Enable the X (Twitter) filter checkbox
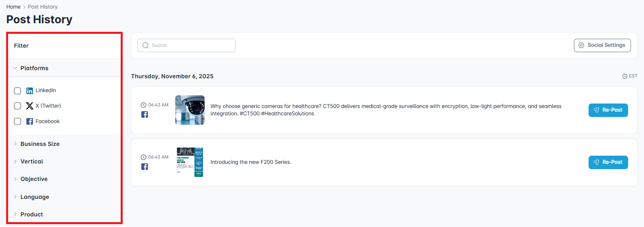The width and height of the screenshot is (644, 227). (18, 106)
